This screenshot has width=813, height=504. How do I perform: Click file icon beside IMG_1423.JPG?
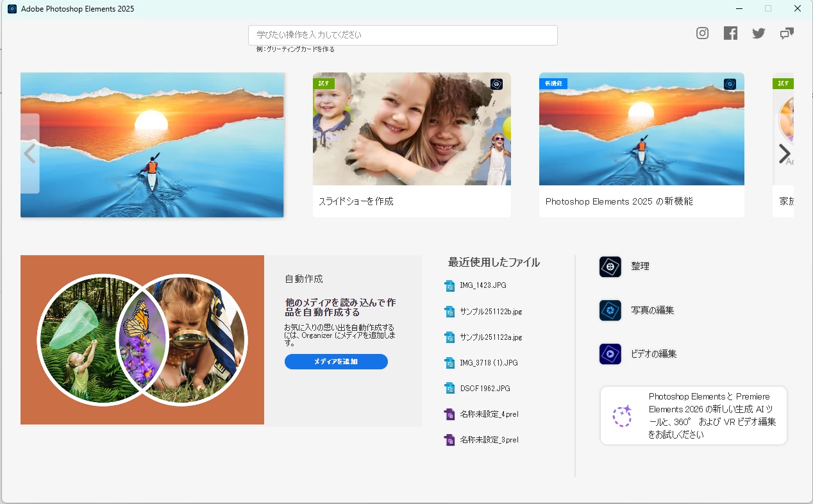[x=449, y=285]
